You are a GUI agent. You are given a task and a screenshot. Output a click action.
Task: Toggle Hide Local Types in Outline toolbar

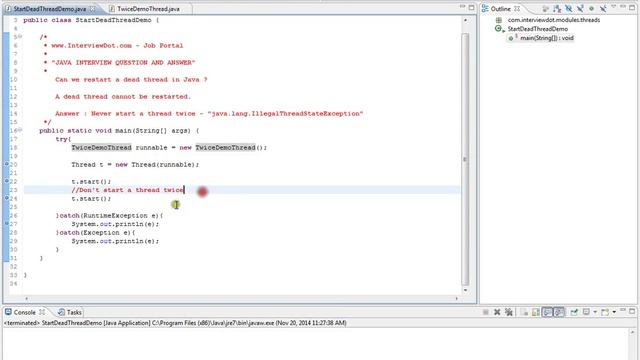point(603,8)
